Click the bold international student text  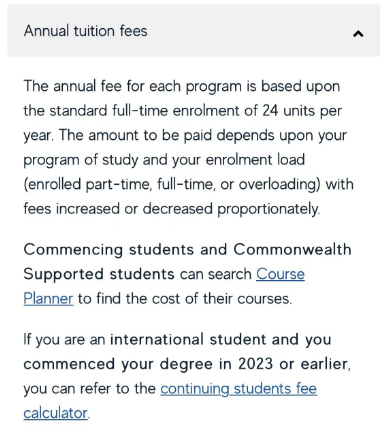pos(188,340)
